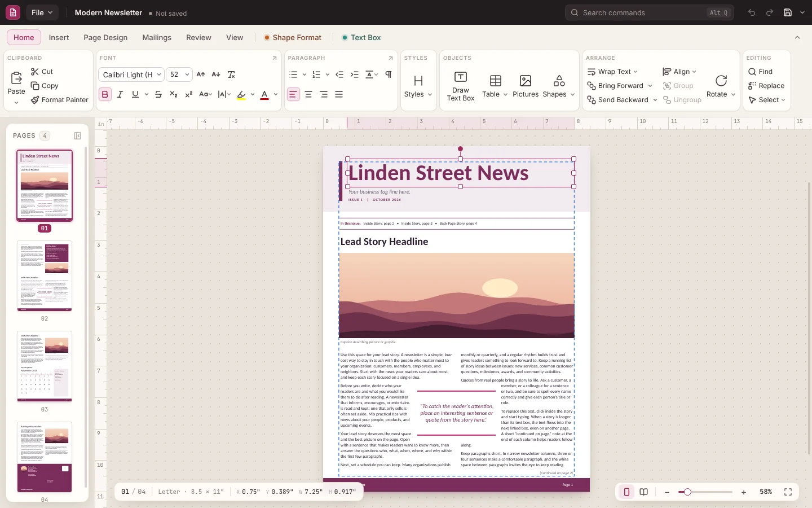Image resolution: width=812 pixels, height=508 pixels.
Task: Open the Insert tab
Action: click(59, 37)
